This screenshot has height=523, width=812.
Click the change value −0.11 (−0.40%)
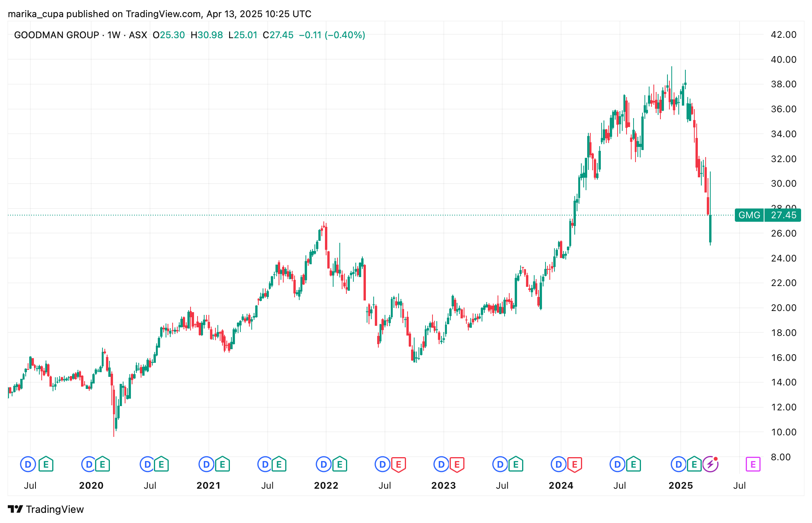[332, 35]
